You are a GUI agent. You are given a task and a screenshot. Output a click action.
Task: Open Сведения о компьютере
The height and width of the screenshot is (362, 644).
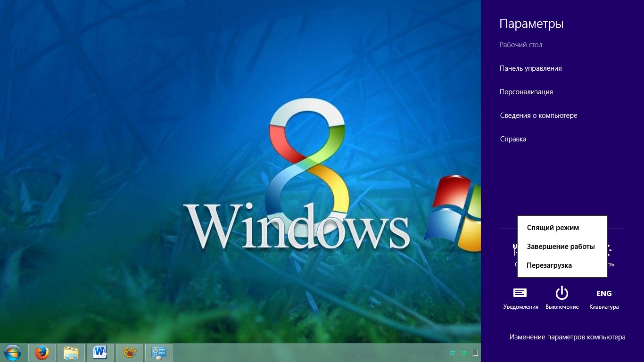pos(538,115)
